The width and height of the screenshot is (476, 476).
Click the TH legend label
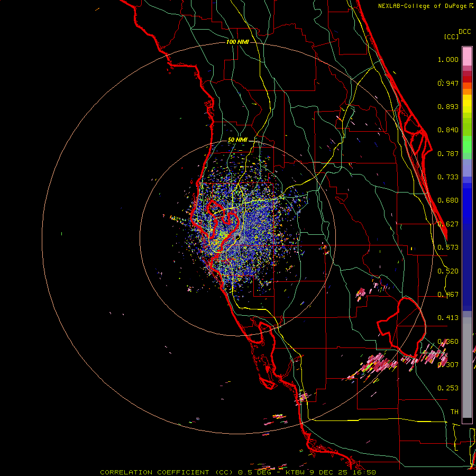point(454,412)
